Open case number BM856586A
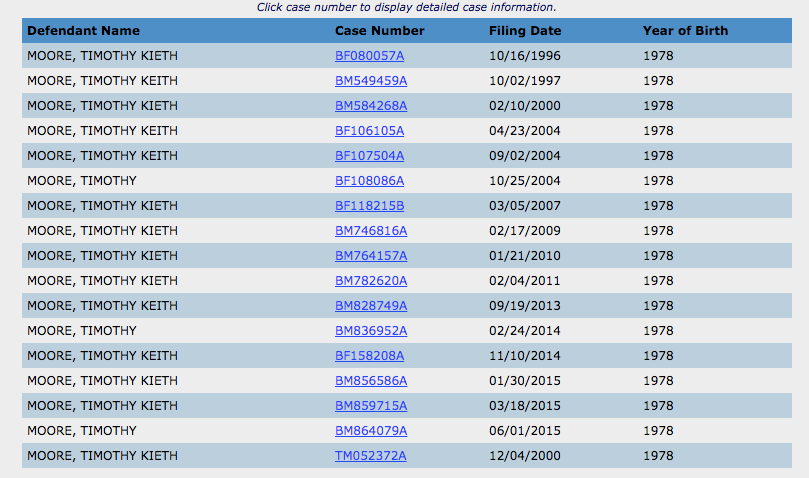Image resolution: width=809 pixels, height=478 pixels. click(371, 381)
